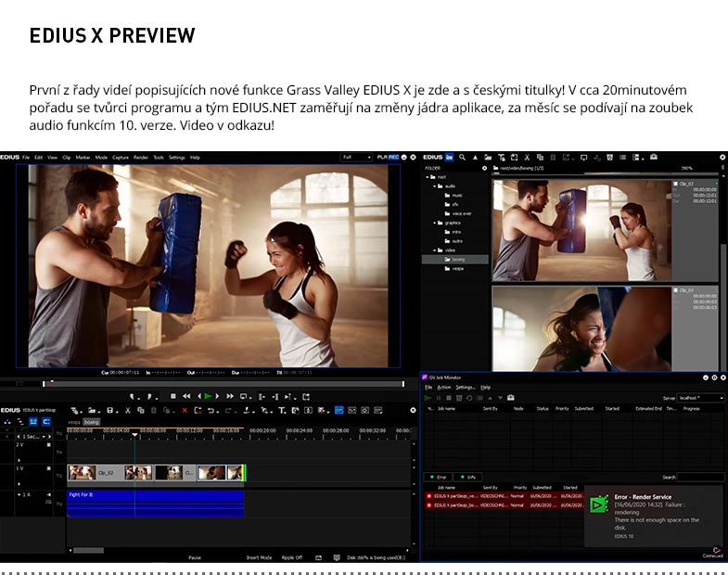Open the File menu in EDIUS player
This screenshot has width=728, height=575.
[26, 158]
